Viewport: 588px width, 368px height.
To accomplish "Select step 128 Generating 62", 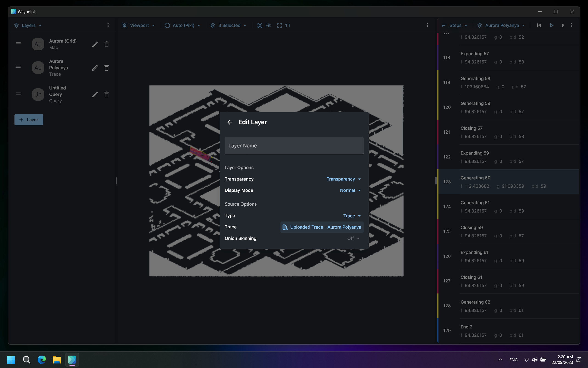I will pyautogui.click(x=509, y=306).
